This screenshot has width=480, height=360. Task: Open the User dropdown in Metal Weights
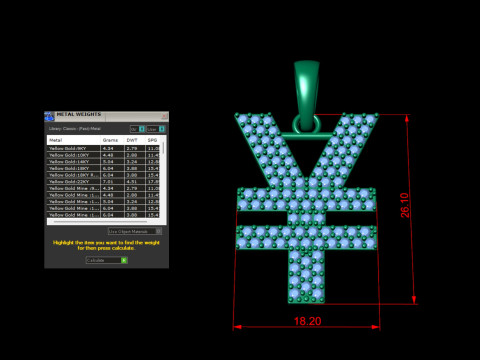coord(156,129)
